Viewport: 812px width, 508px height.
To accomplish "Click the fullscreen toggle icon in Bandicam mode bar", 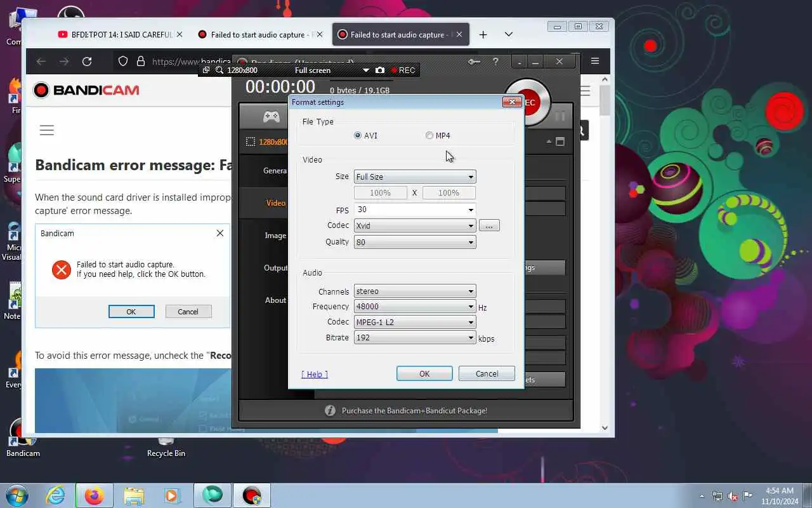I will pos(560,142).
